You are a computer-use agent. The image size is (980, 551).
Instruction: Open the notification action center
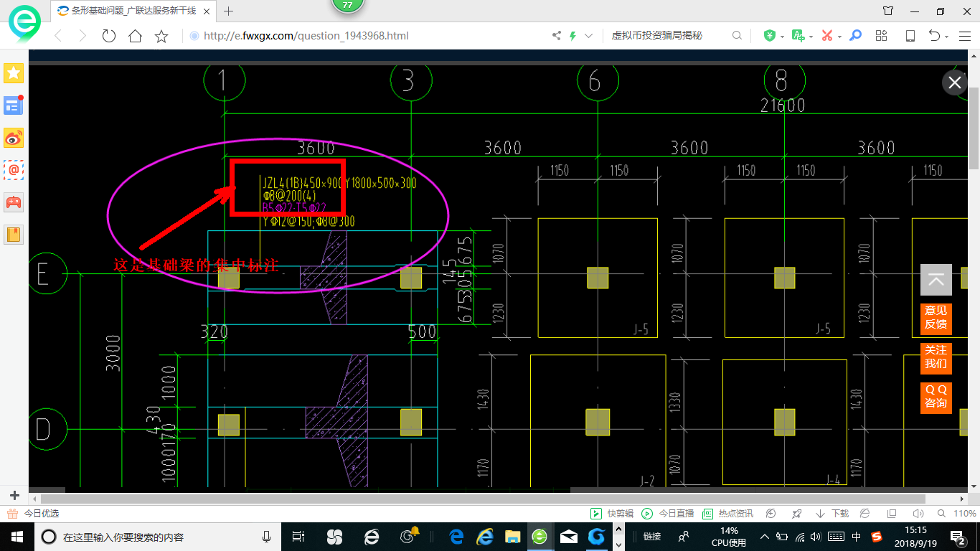958,537
